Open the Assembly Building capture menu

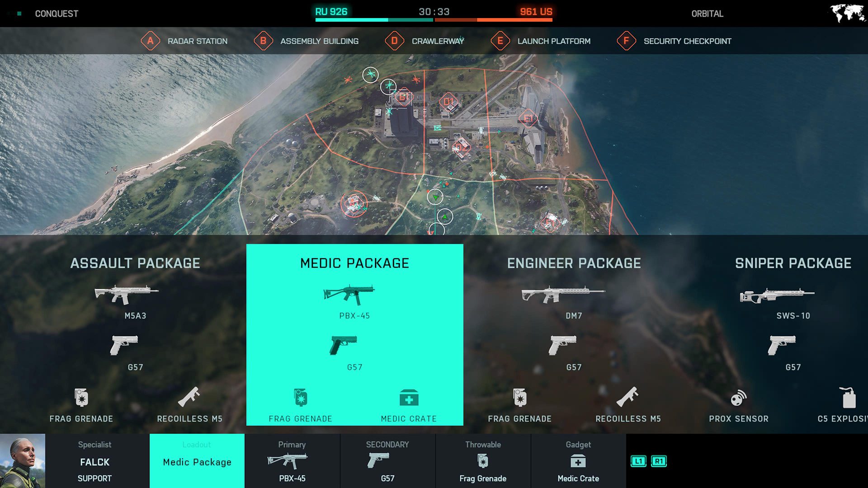(307, 41)
